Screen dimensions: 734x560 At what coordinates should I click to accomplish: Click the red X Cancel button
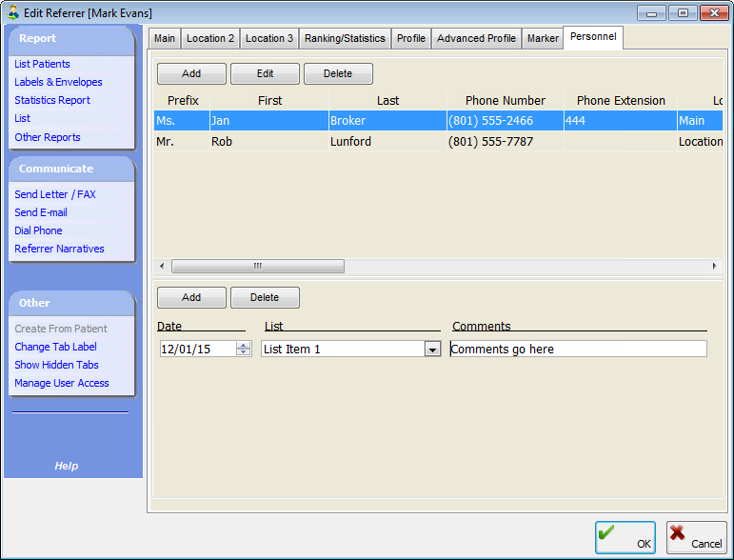pyautogui.click(x=696, y=537)
